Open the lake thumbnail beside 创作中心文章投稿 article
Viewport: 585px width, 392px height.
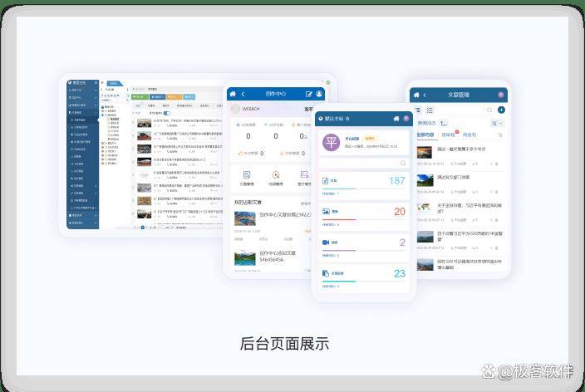tap(245, 218)
